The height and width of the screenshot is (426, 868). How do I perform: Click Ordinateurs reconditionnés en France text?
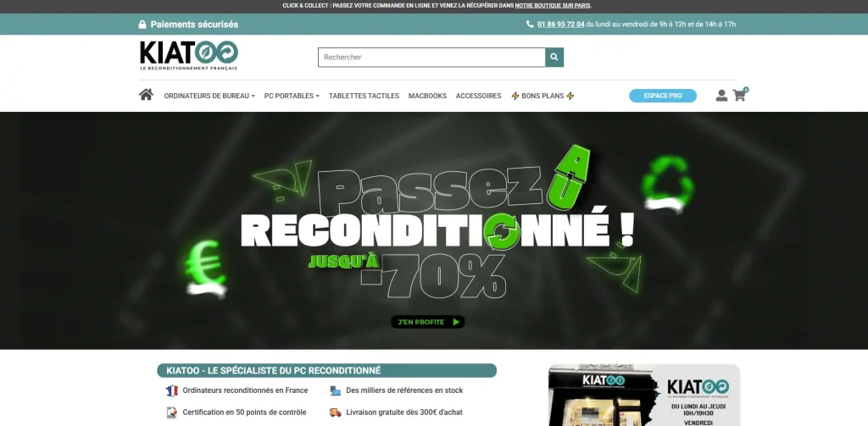point(245,390)
